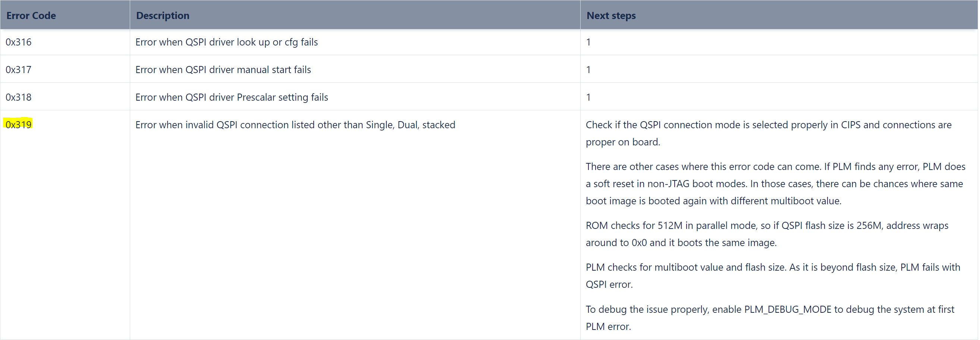Click the next steps value for 0x317
The image size is (980, 340).
tap(588, 70)
